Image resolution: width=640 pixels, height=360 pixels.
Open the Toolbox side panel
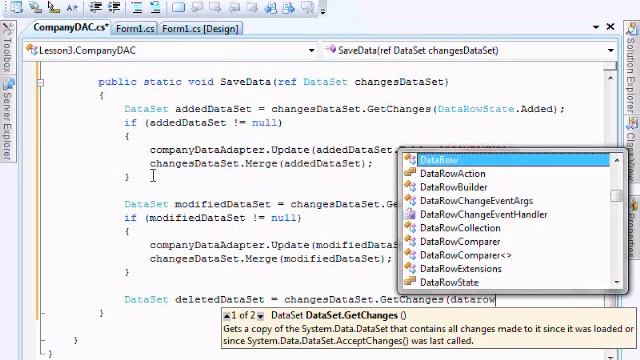tap(7, 48)
